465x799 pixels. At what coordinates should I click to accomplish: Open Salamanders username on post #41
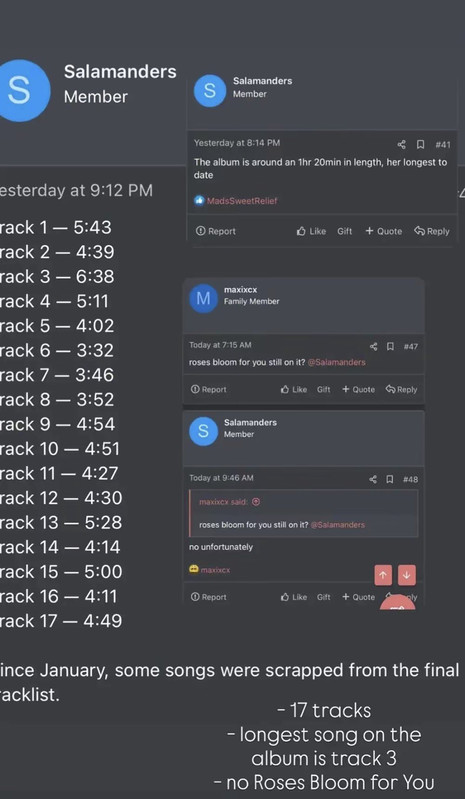(262, 81)
